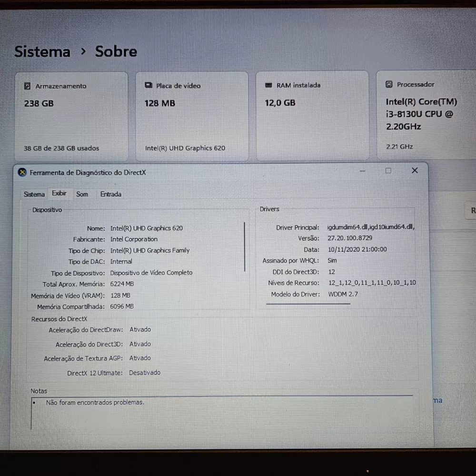This screenshot has height=476, width=476.
Task: Select the 'Intel(R) UHD Graphics 620' device name value
Action: 147,228
